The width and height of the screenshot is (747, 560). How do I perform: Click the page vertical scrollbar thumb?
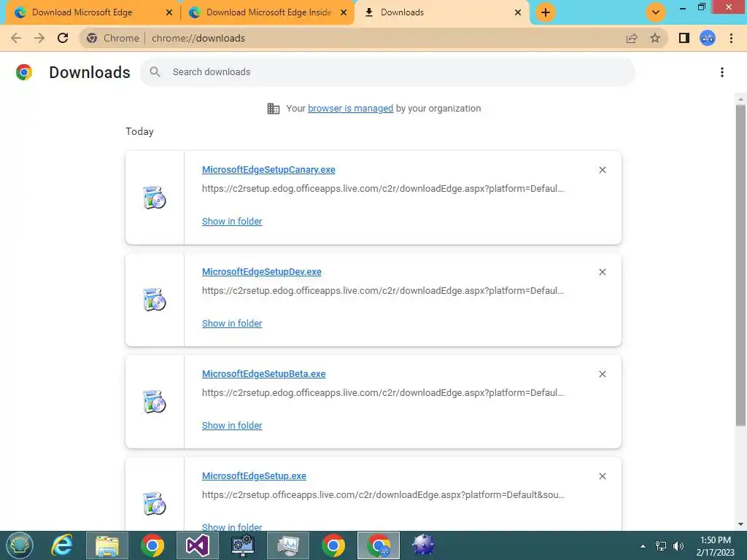(x=740, y=265)
